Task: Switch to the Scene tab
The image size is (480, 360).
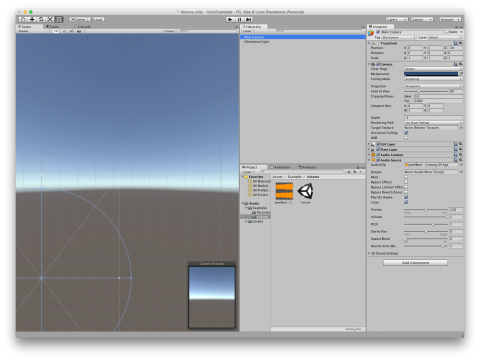Action: point(29,26)
